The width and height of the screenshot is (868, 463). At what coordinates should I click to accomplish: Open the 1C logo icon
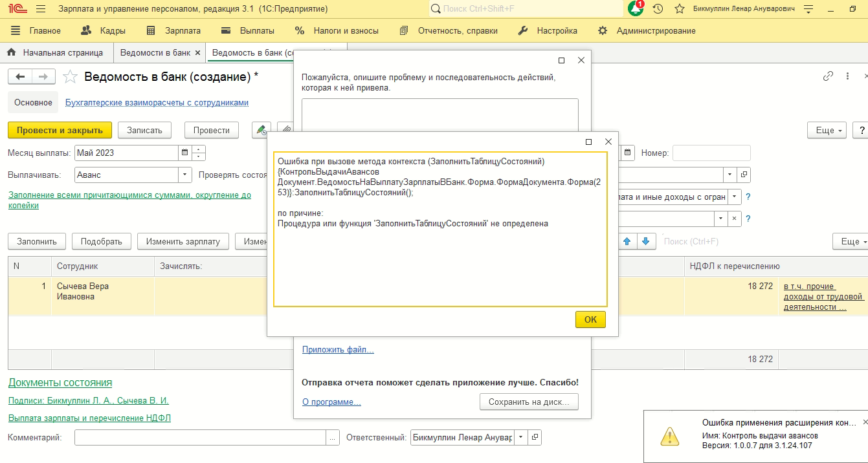coord(19,9)
